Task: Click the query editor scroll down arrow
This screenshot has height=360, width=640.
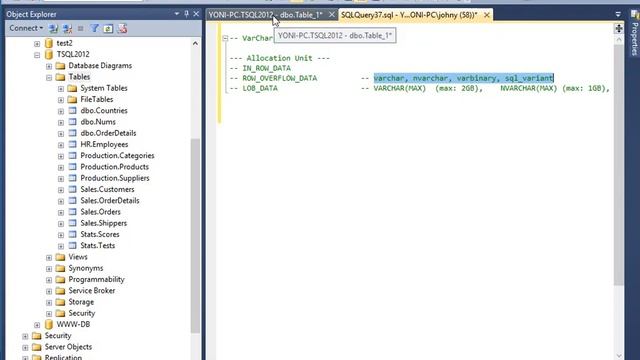Action: point(619,356)
